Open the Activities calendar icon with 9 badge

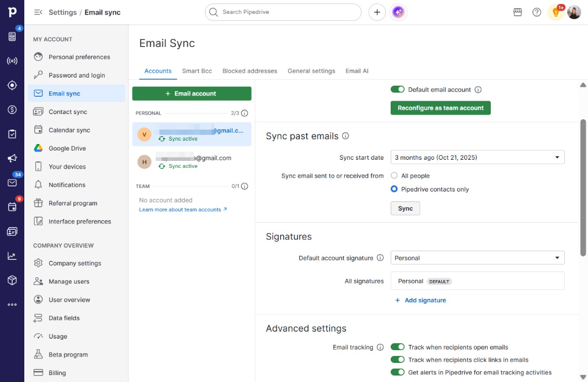[12, 207]
